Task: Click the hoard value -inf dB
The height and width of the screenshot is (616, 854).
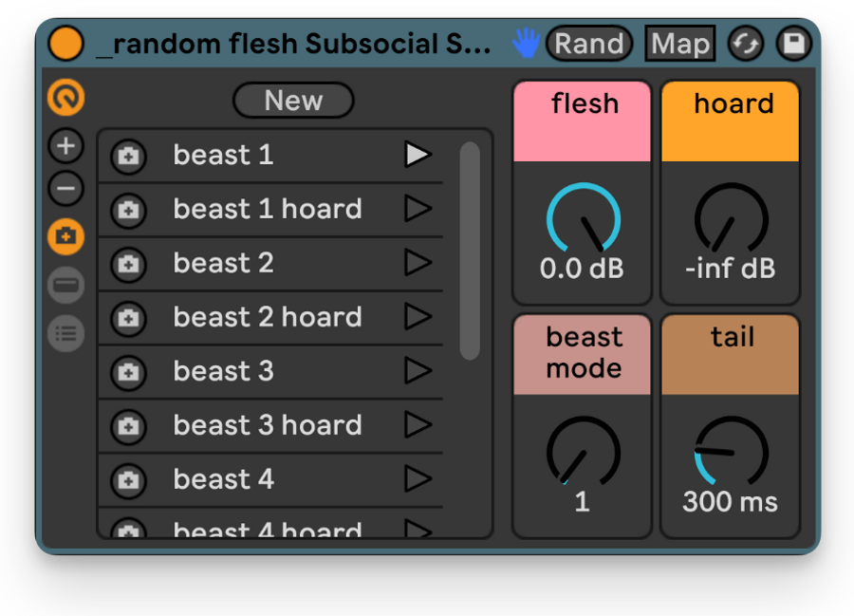Action: tap(731, 269)
